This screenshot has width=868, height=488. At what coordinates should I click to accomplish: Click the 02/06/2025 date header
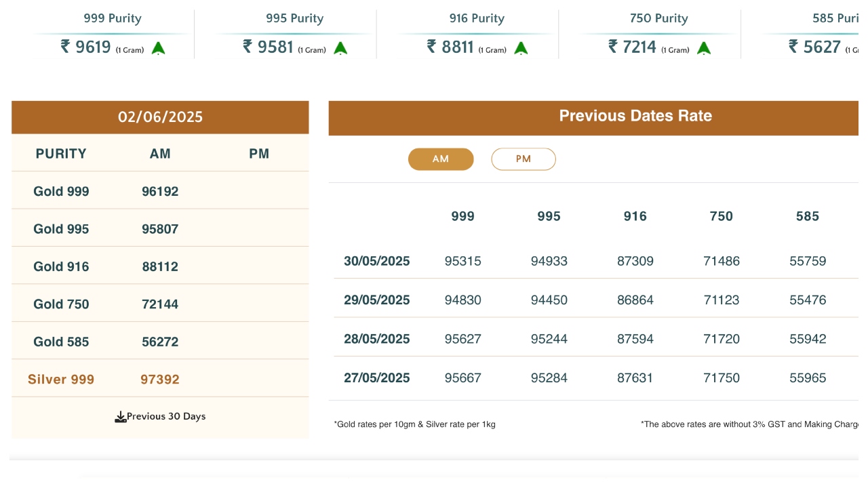pyautogui.click(x=160, y=117)
